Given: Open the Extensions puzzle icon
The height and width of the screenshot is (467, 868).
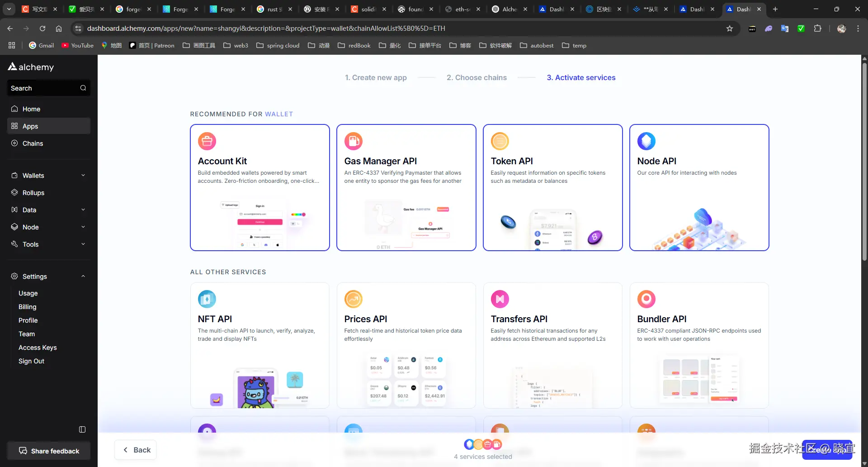Looking at the screenshot, I should 817,29.
